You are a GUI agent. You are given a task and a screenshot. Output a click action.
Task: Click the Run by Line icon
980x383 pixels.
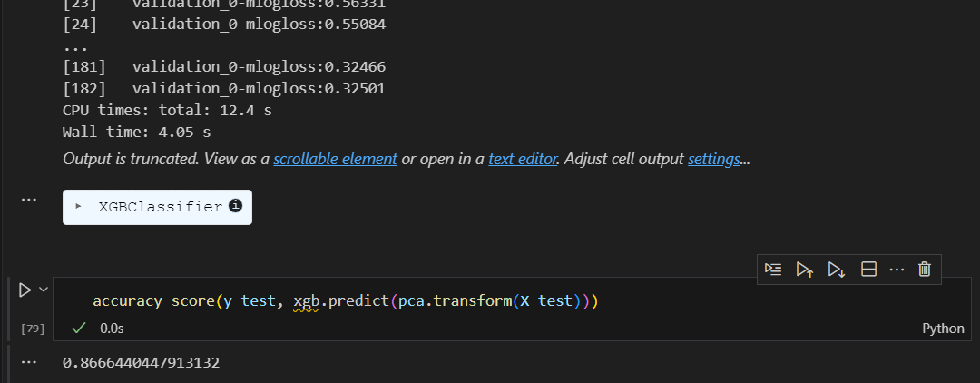(x=773, y=270)
